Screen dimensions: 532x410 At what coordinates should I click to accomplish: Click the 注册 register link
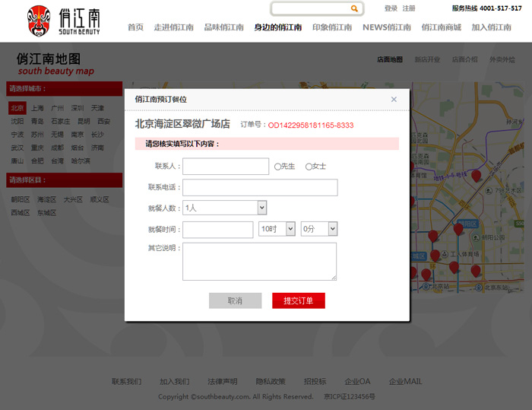pyautogui.click(x=409, y=8)
